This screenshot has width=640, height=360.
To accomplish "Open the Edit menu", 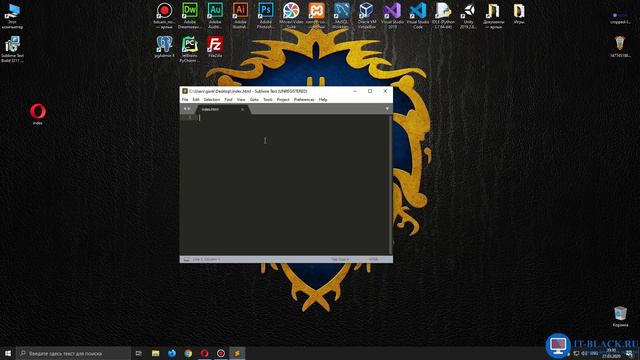I will [196, 100].
